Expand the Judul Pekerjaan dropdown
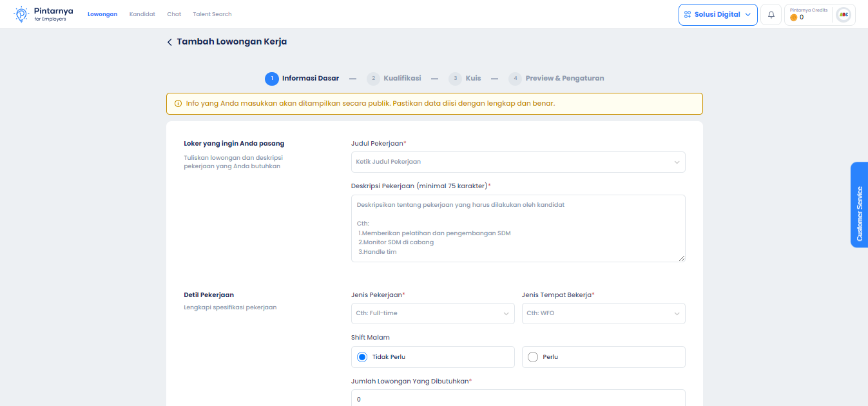The width and height of the screenshot is (868, 406). [x=517, y=162]
